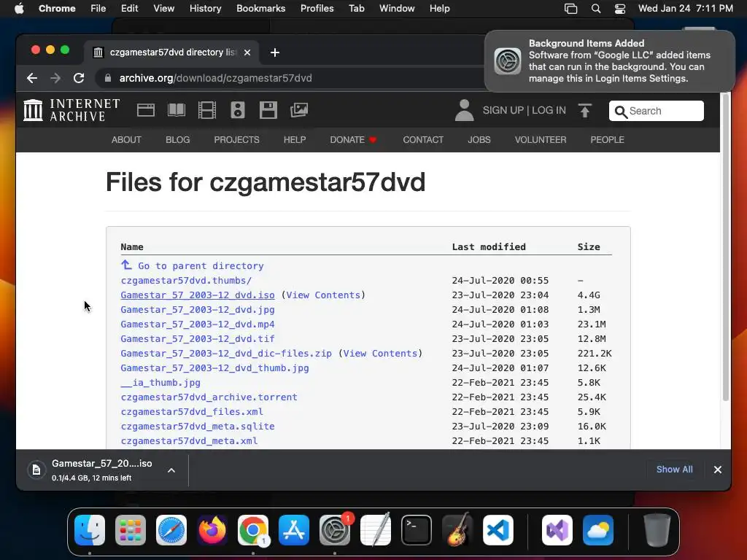Close the downloads bar
Image resolution: width=747 pixels, height=560 pixels.
click(718, 470)
